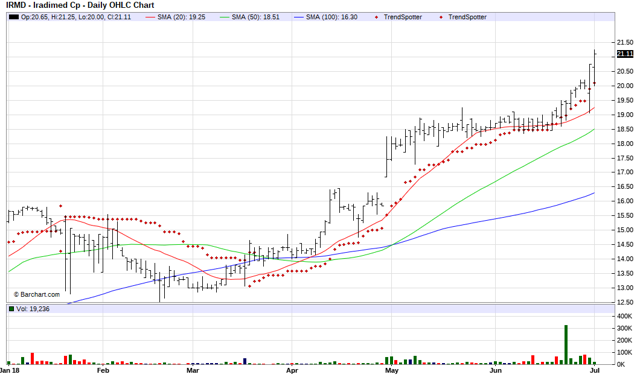The height and width of the screenshot is (389, 640).
Task: Click the red SMA (20) legend line
Action: pos(150,17)
